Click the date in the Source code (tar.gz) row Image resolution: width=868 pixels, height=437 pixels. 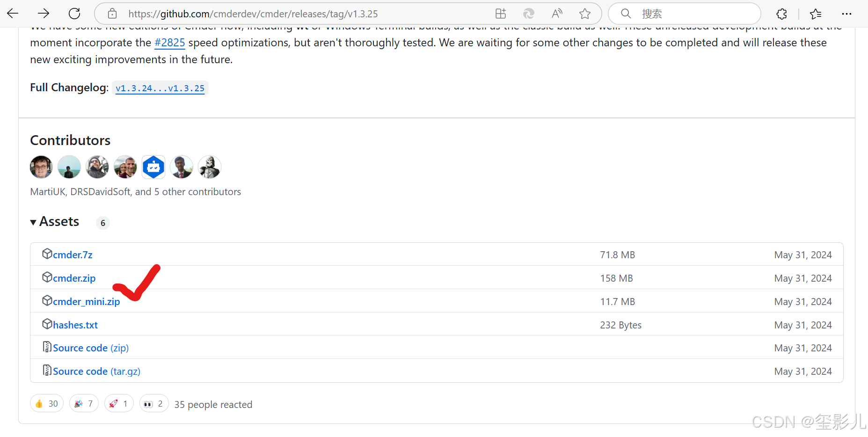pos(803,371)
